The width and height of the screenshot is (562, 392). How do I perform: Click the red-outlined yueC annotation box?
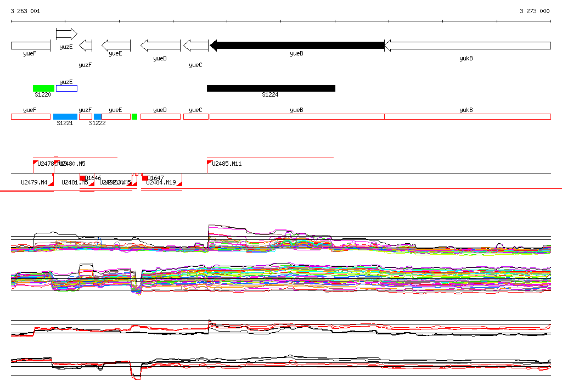click(x=196, y=116)
